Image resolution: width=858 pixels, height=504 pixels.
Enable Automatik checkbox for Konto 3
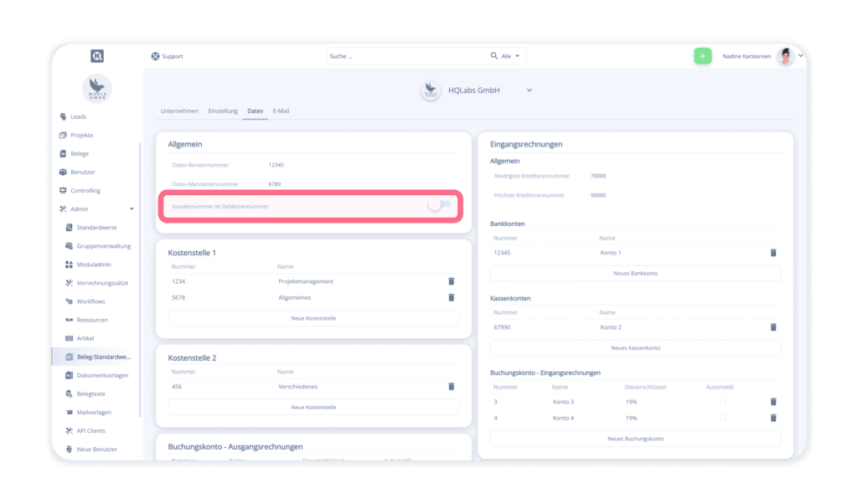coord(722,402)
